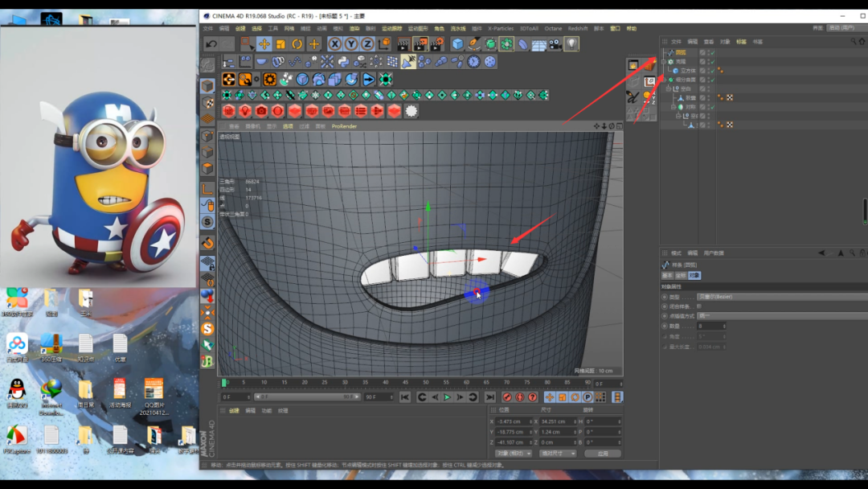This screenshot has width=868, height=489.
Task: Click the Y size 1.24 cm field
Action: point(558,432)
